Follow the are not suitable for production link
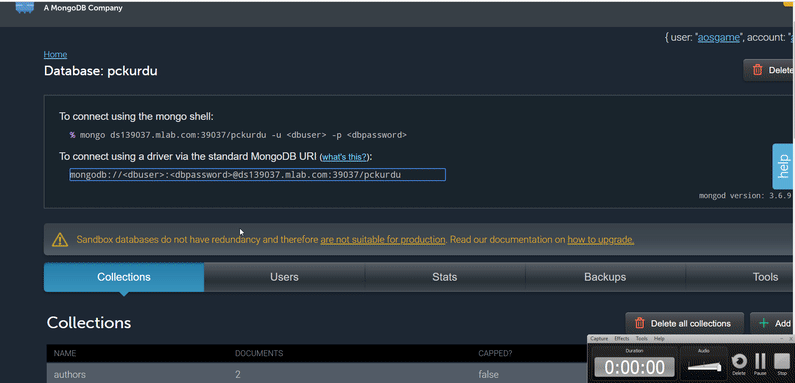The height and width of the screenshot is (383, 795). tap(382, 239)
